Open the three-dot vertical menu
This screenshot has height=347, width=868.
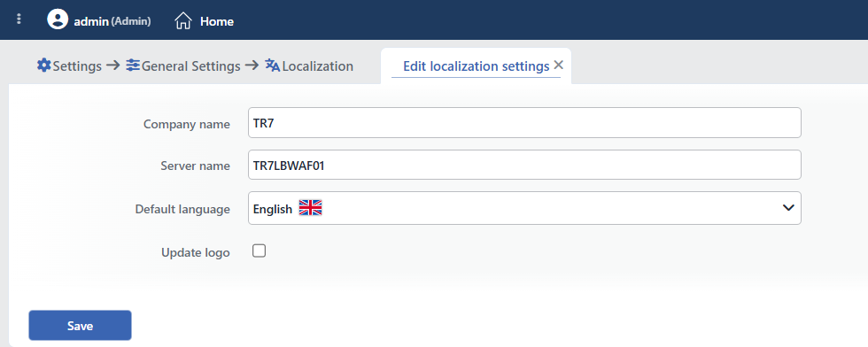click(x=19, y=19)
